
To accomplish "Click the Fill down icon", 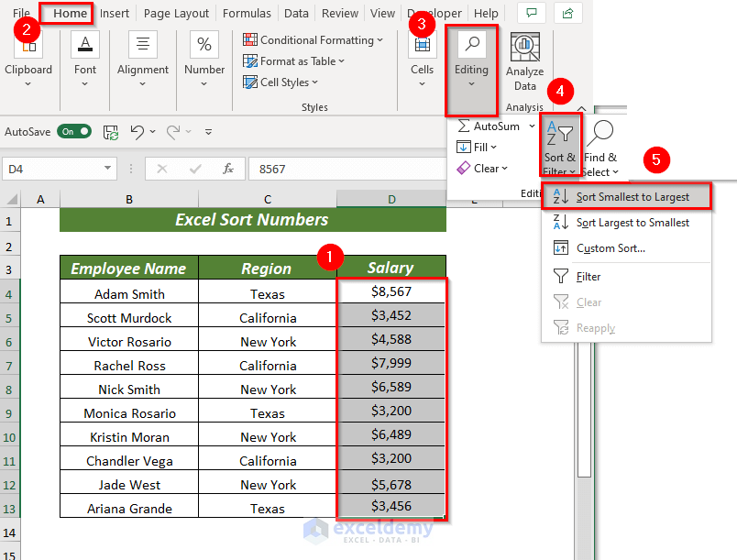I will coord(464,147).
